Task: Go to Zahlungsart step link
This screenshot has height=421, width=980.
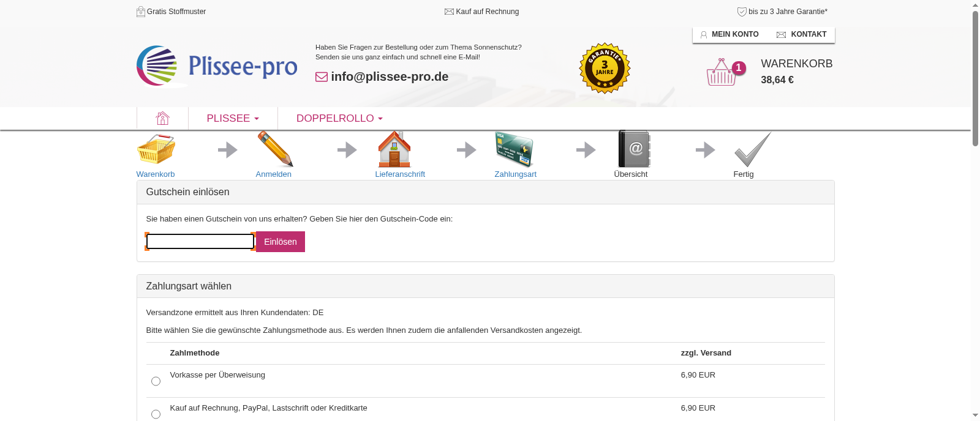Action: [516, 174]
